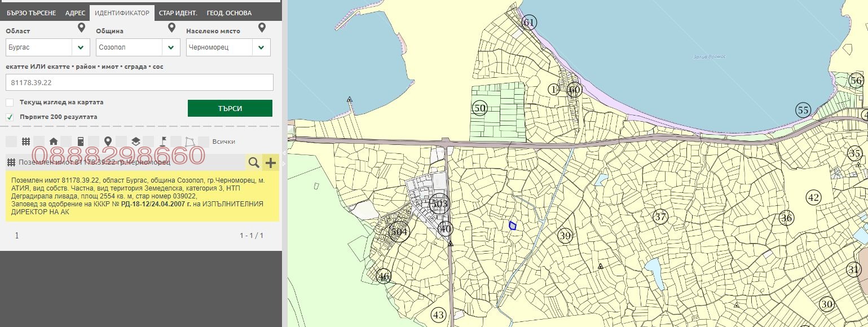Click the map pin icon beside Област

(81, 28)
